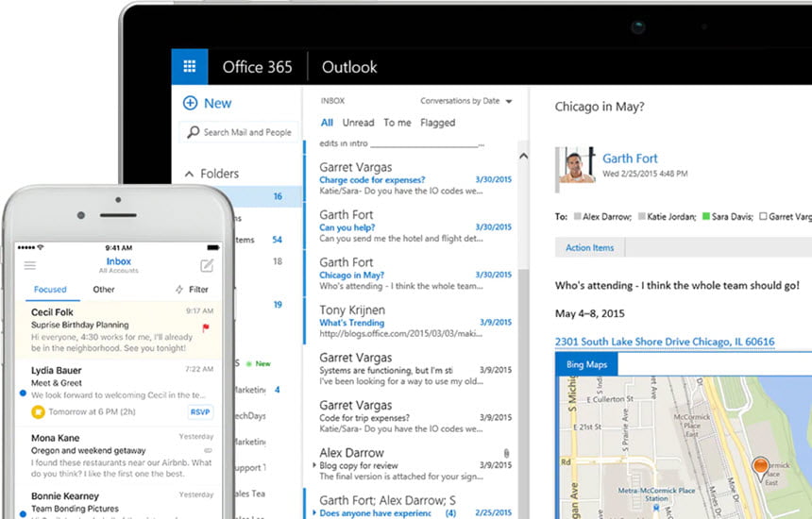Image resolution: width=812 pixels, height=519 pixels.
Task: Click the red flag on Cecil Folk email
Action: [206, 327]
